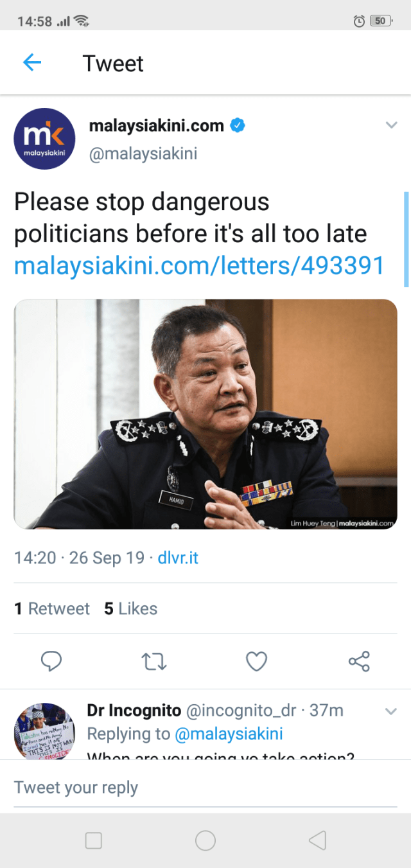
Task: Open the police officer photo in the tweet
Action: [x=205, y=414]
